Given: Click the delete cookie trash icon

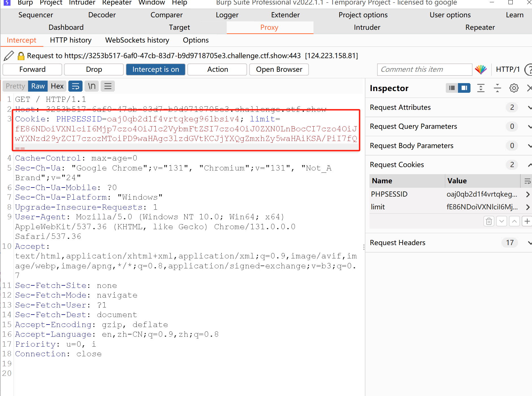Looking at the screenshot, I should pyautogui.click(x=489, y=221).
